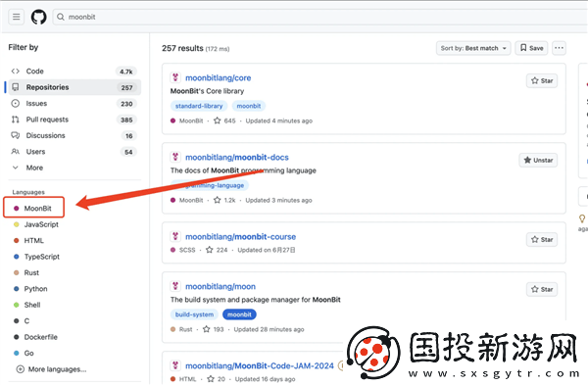
Task: Open moonbitlang/moonbit-course repository
Action: pos(241,237)
